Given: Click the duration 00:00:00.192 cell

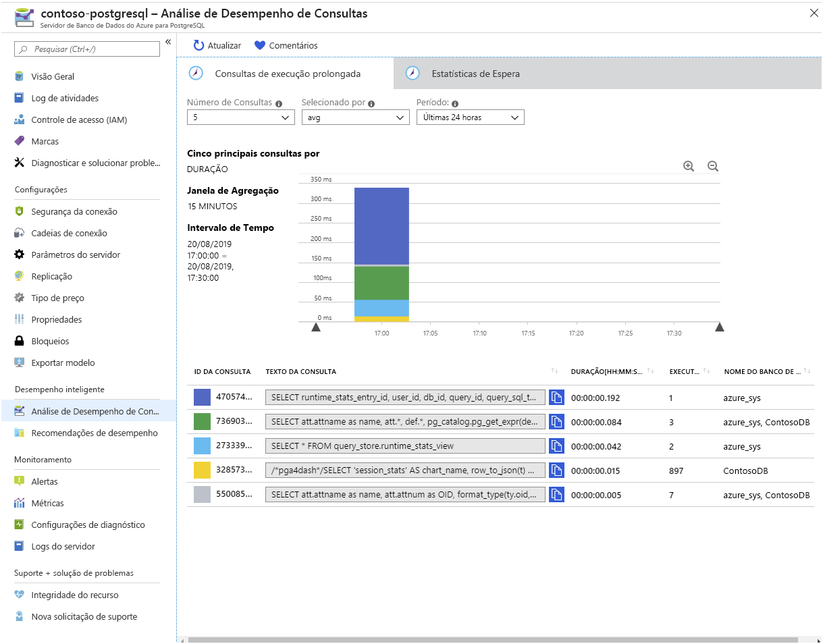Looking at the screenshot, I should pyautogui.click(x=595, y=398).
